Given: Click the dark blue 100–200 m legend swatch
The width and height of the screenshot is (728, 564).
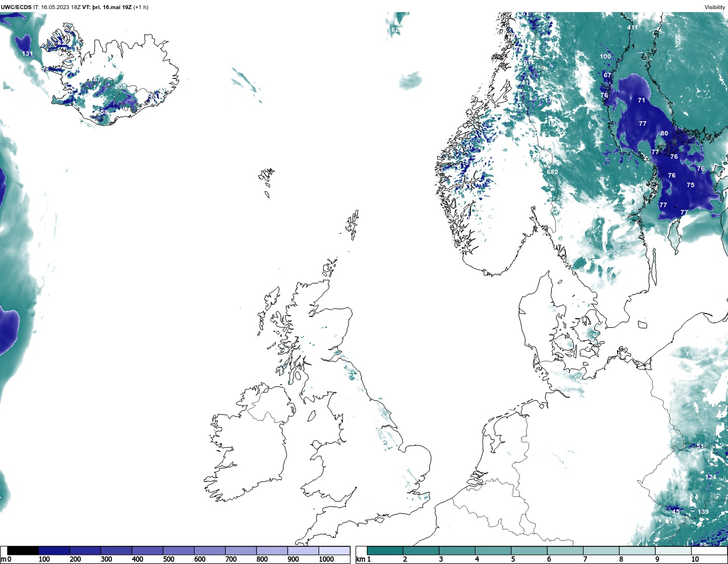Looking at the screenshot, I should click(x=54, y=550).
